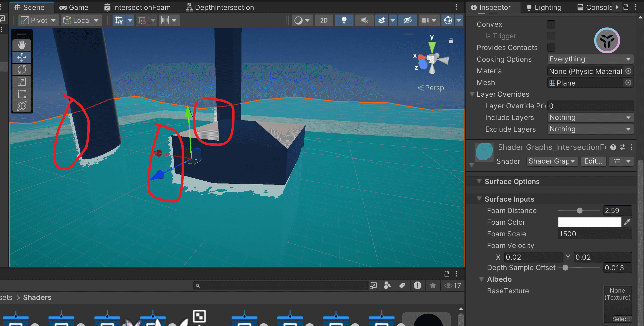Open the DepthIntersection tab

tap(220, 7)
